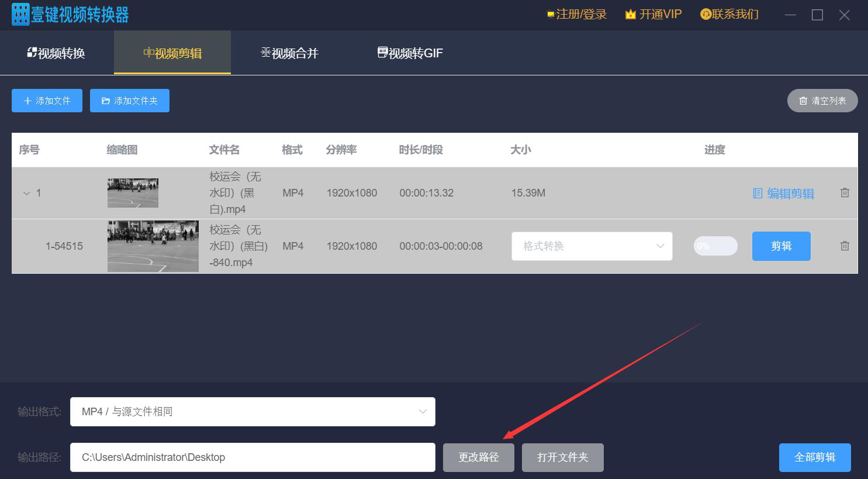Image resolution: width=868 pixels, height=479 pixels.
Task: Click the output path input field
Action: coord(253,457)
